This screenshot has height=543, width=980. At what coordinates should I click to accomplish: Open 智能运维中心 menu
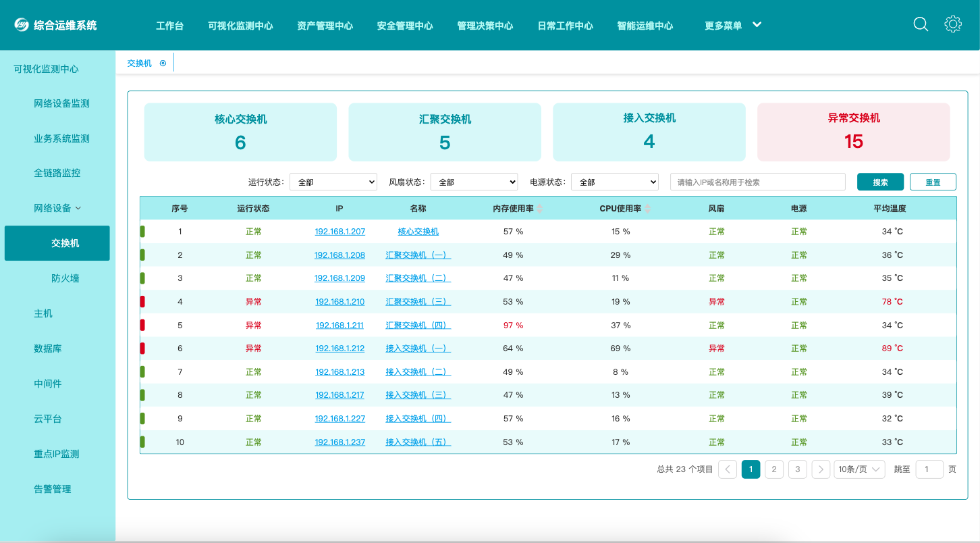[x=645, y=26]
